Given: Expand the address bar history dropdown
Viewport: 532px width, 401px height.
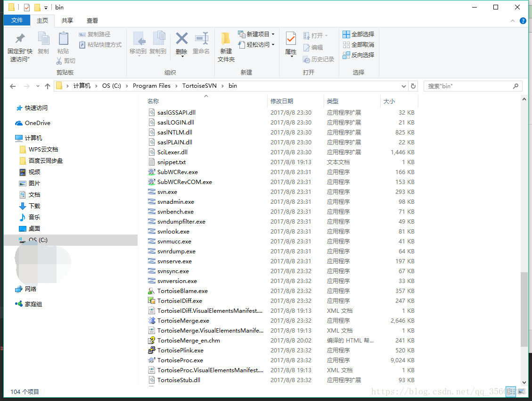Looking at the screenshot, I should [404, 86].
